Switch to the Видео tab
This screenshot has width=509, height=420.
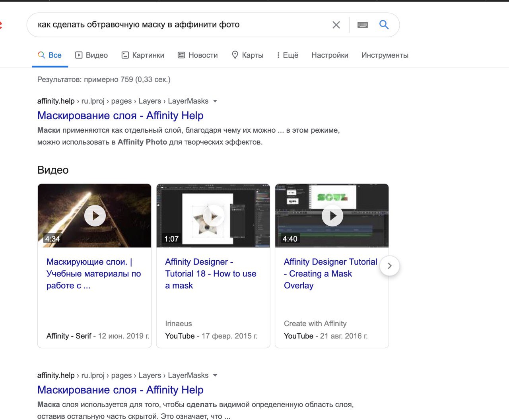pos(92,55)
